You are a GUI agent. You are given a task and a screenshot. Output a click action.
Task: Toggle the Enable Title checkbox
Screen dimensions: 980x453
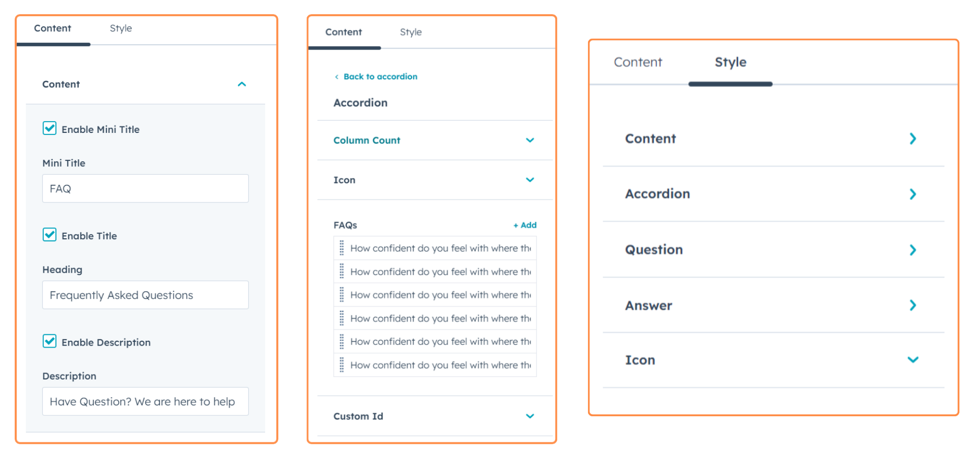pyautogui.click(x=49, y=235)
